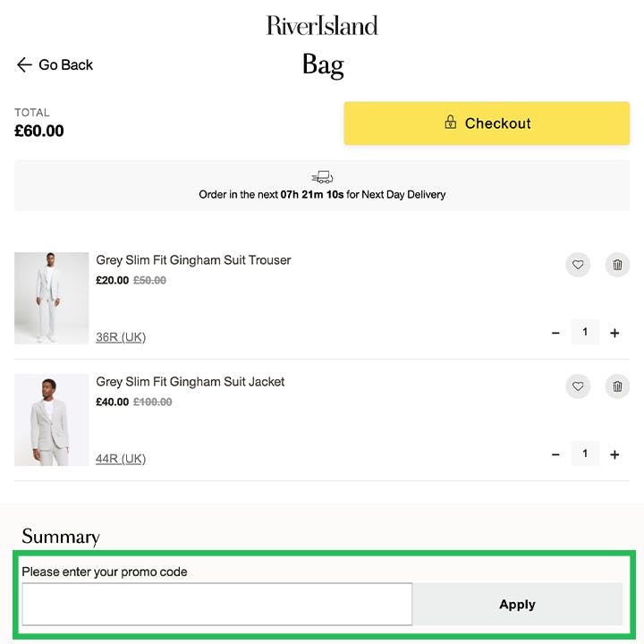Image resolution: width=644 pixels, height=644 pixels.
Task: Save Gingham Suit Trouser to wishlist
Action: (578, 265)
